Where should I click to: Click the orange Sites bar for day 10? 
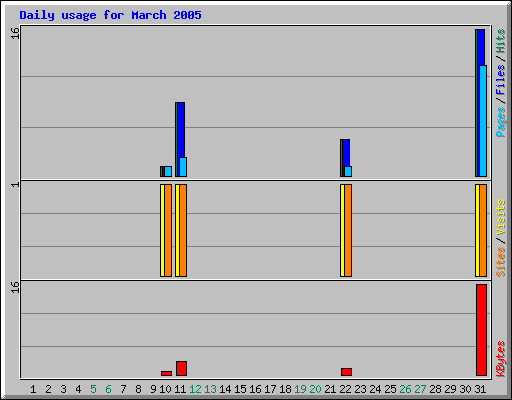pyautogui.click(x=168, y=230)
